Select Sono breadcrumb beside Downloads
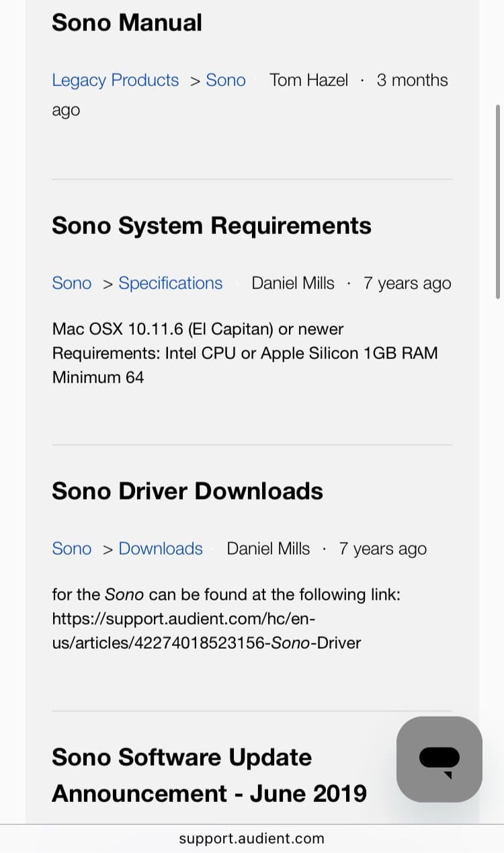This screenshot has width=504, height=853. coord(71,549)
